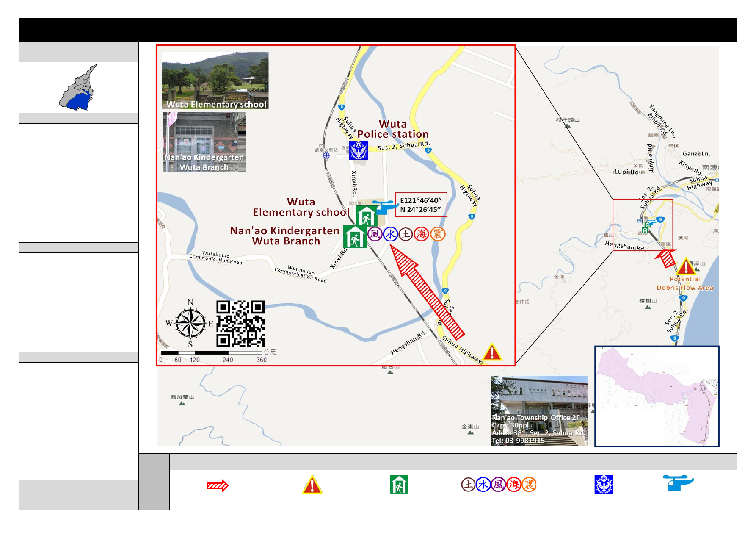Click the Wuta Police station badge icon on map
The image size is (756, 535).
(x=358, y=150)
